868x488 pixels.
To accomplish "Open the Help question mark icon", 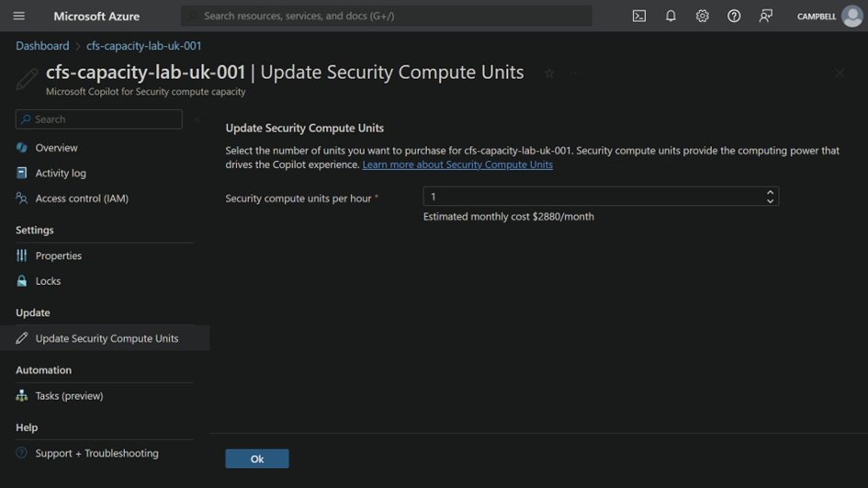I will (x=734, y=16).
